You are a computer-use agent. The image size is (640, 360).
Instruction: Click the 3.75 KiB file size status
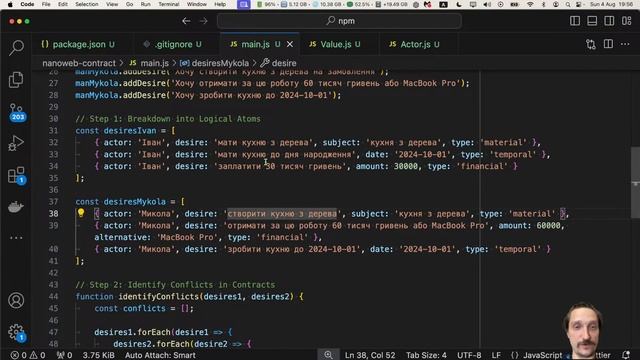(x=98, y=355)
